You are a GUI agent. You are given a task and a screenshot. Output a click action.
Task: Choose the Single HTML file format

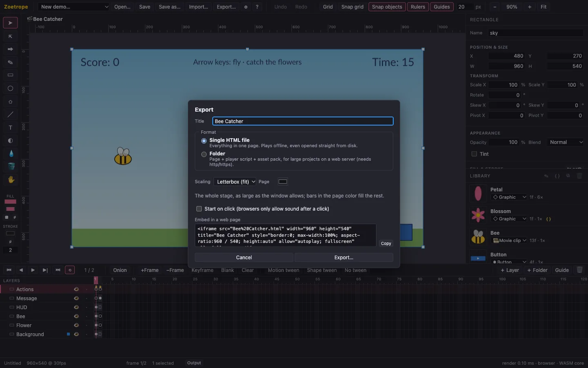coord(204,141)
